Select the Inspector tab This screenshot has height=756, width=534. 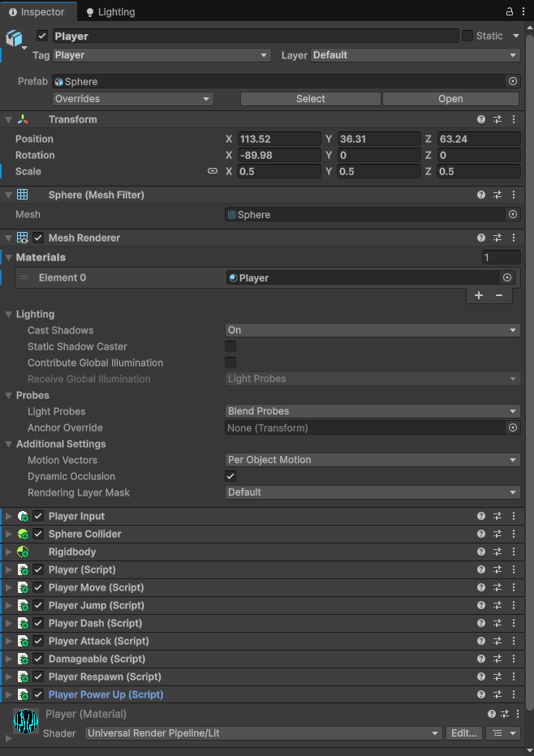pyautogui.click(x=37, y=12)
